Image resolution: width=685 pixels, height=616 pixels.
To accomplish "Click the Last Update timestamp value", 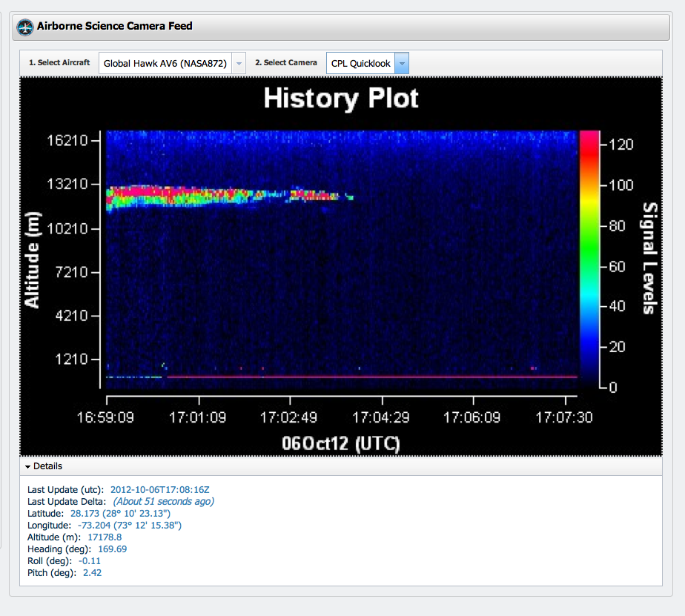I will coord(159,489).
